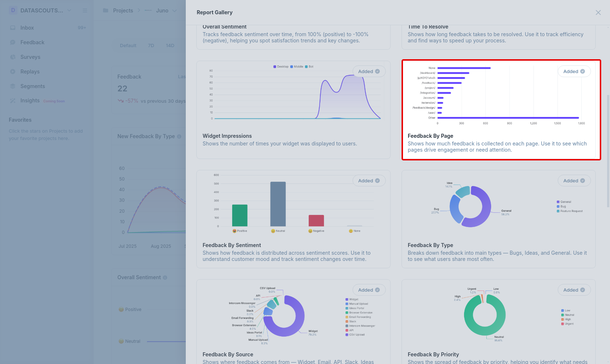Select Replays in the sidebar
Image resolution: width=610 pixels, height=364 pixels.
[48, 72]
